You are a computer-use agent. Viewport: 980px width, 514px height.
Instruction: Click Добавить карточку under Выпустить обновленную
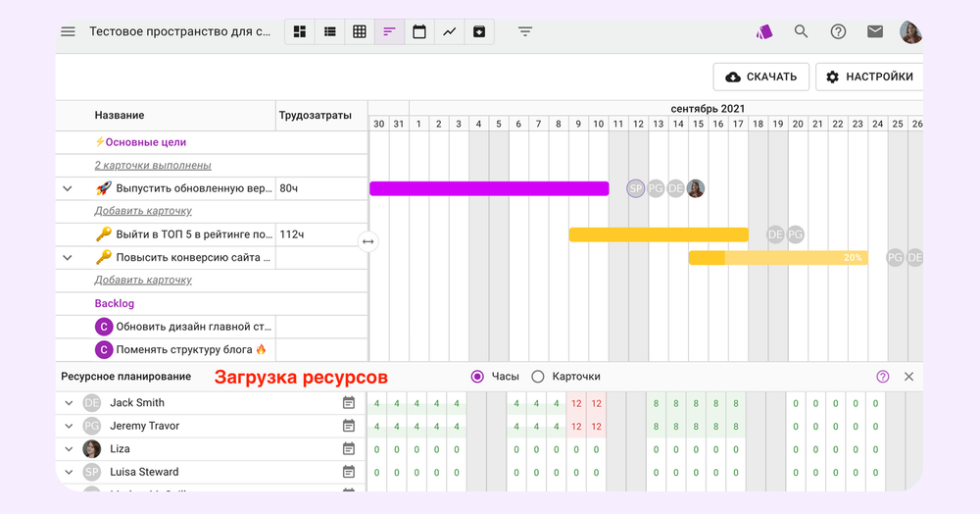coord(143,211)
